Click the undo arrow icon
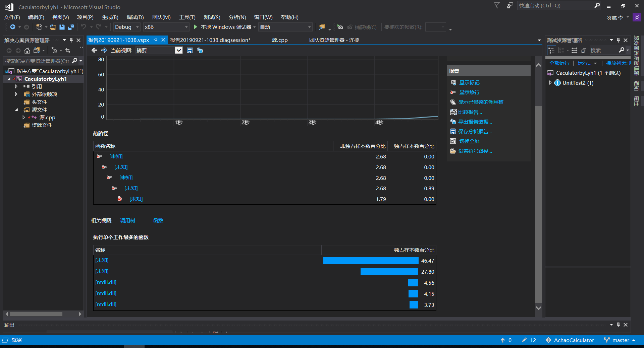This screenshot has height=348, width=644. pyautogui.click(x=84, y=27)
